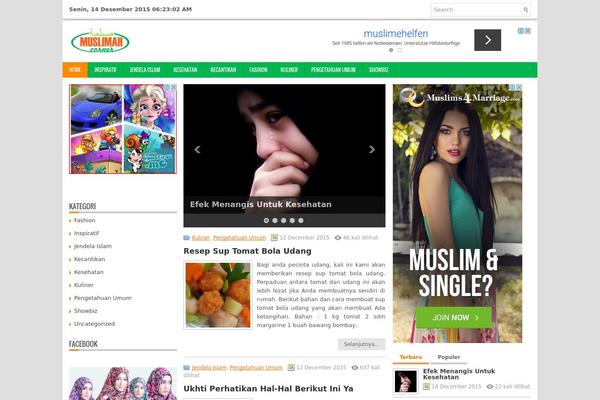The image size is (600, 400).
Task: Select the third slider dot
Action: pos(284,220)
